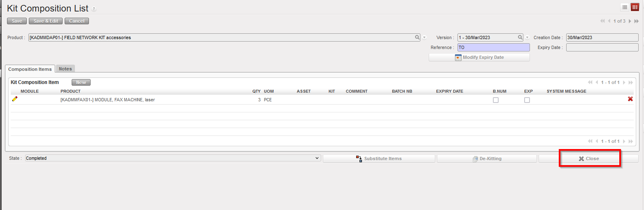Add New kit composition item
Viewport: 644px width, 210px height.
pyautogui.click(x=81, y=82)
